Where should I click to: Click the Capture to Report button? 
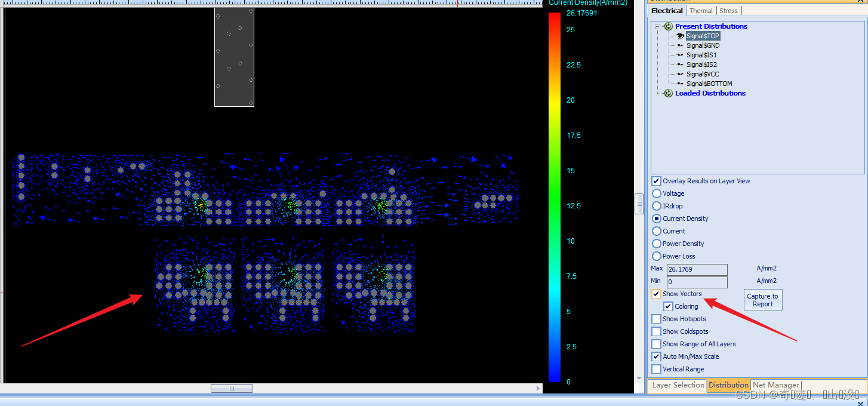[x=763, y=300]
